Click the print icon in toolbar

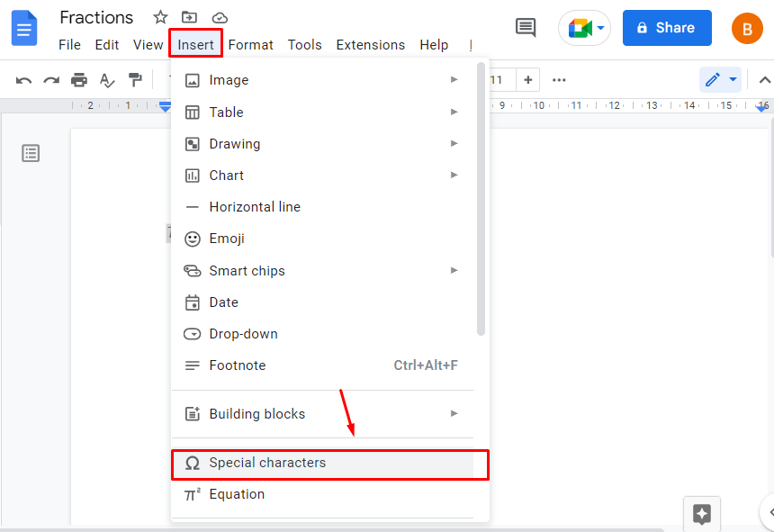pos(79,80)
